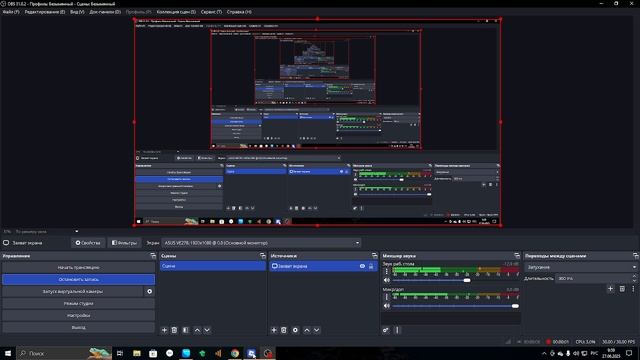Open source Фильтры button
This screenshot has height=360, width=640.
tap(124, 243)
